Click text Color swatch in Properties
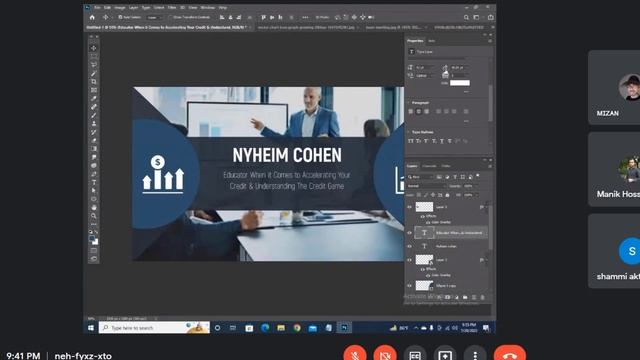The image size is (640, 360). click(460, 83)
